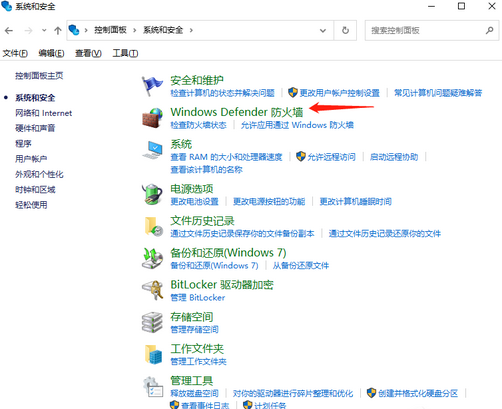Select 网络和 Internet in the sidebar
Viewport: 502px width, 409px height.
[x=43, y=113]
